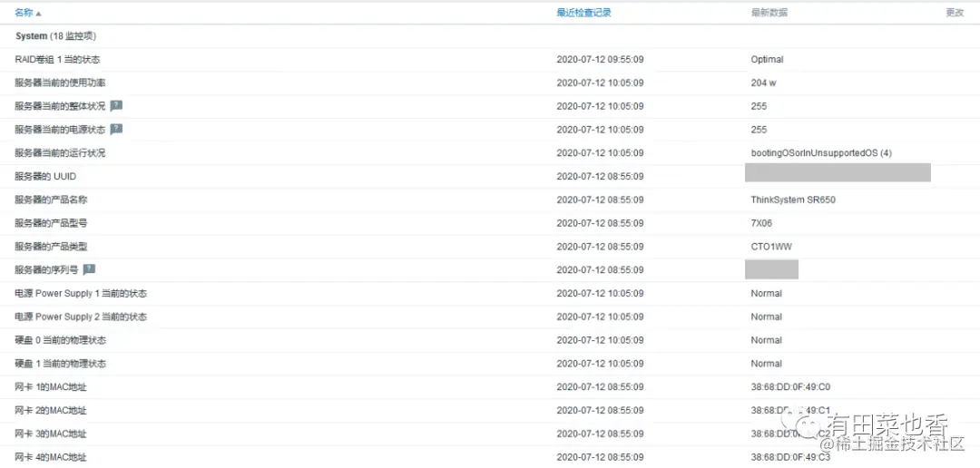
Task: Select the 网卡 1的MAC地址 item
Action: (x=51, y=386)
